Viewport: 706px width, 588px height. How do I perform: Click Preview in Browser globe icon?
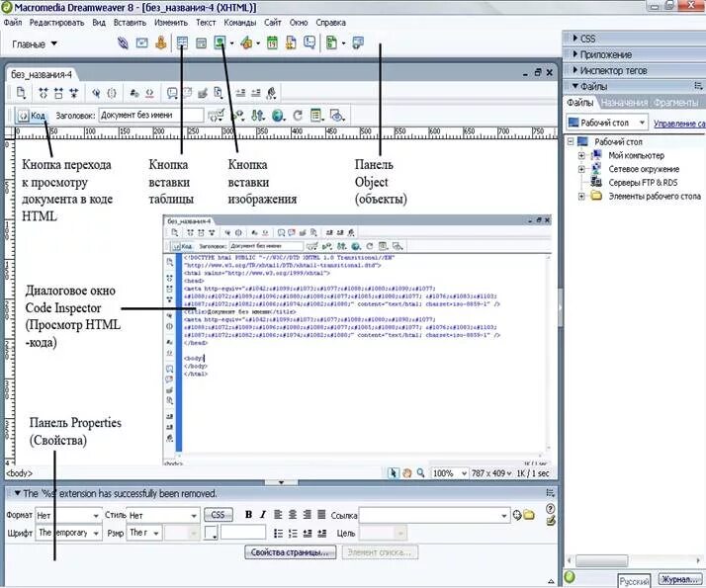click(x=278, y=116)
